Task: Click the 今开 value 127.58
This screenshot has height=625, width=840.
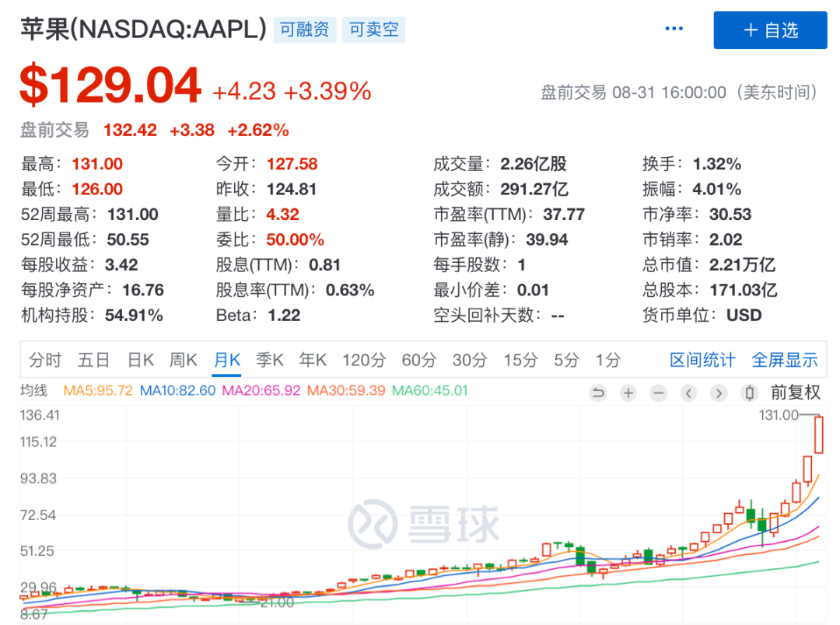Action: point(292,164)
